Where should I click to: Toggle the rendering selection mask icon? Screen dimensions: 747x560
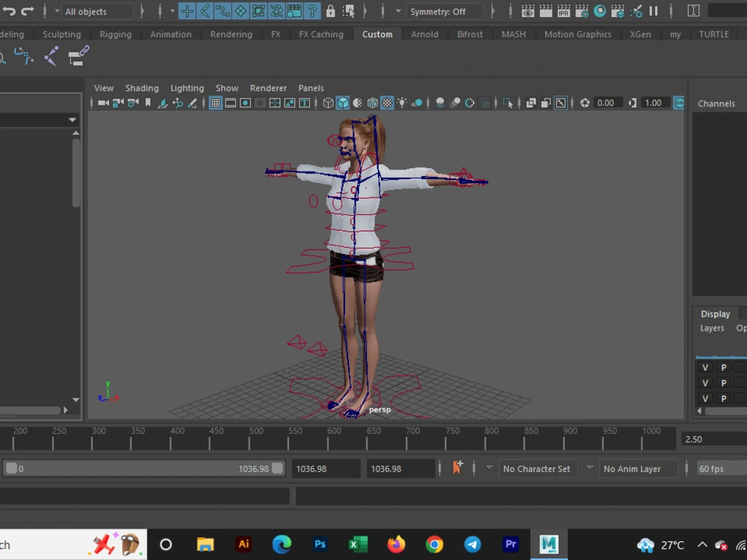click(x=294, y=11)
